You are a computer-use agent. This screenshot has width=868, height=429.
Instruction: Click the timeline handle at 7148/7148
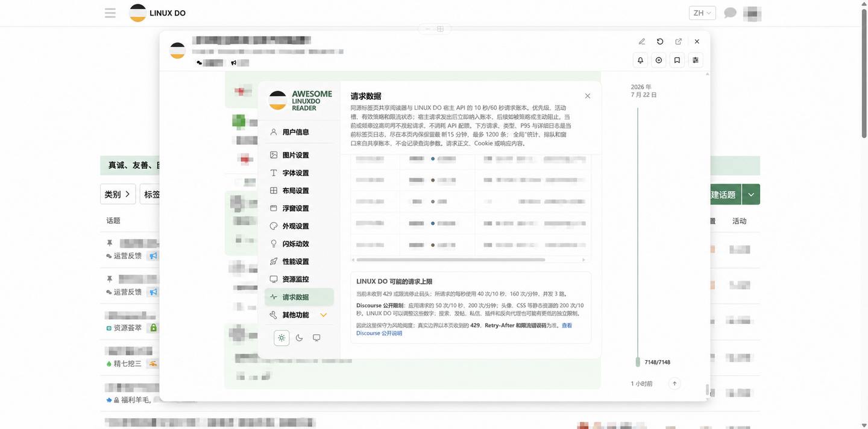click(x=638, y=362)
